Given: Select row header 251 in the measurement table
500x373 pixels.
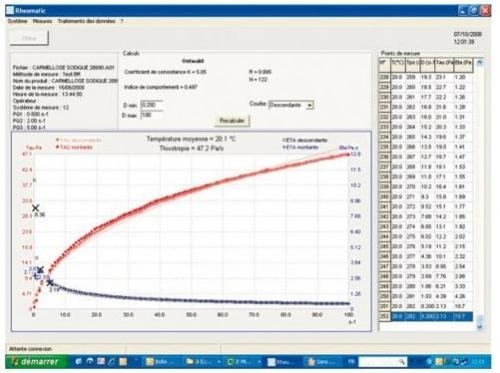Looking at the screenshot, I should (x=385, y=306).
